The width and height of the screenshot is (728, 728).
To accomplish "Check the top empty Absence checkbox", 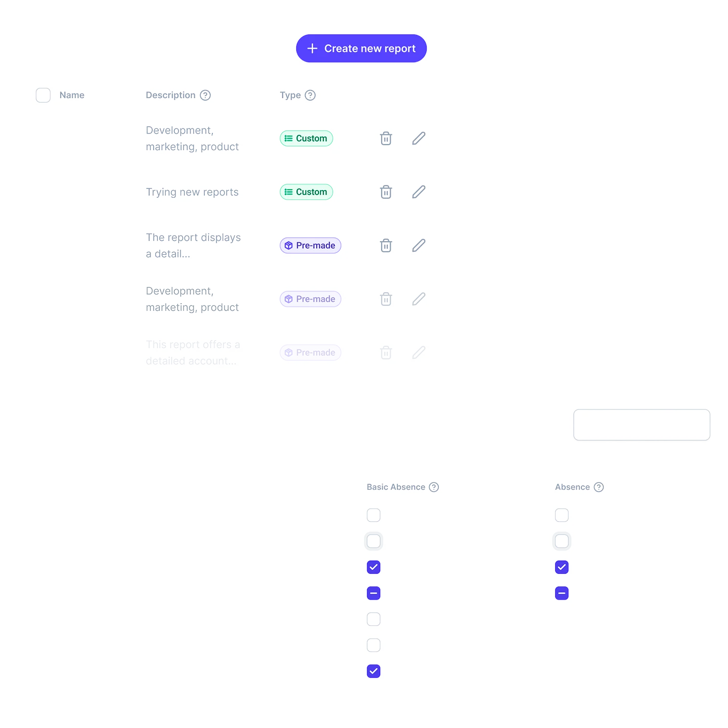I will coord(562,515).
